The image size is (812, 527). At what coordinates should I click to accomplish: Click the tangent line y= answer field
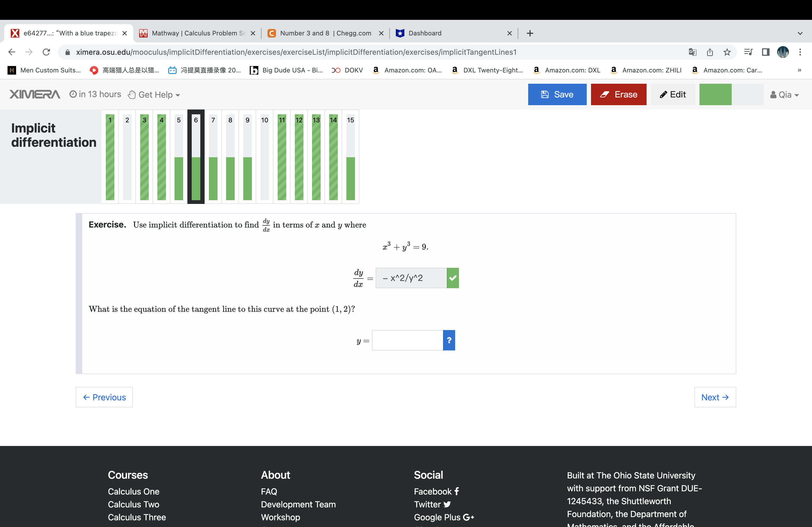(407, 340)
